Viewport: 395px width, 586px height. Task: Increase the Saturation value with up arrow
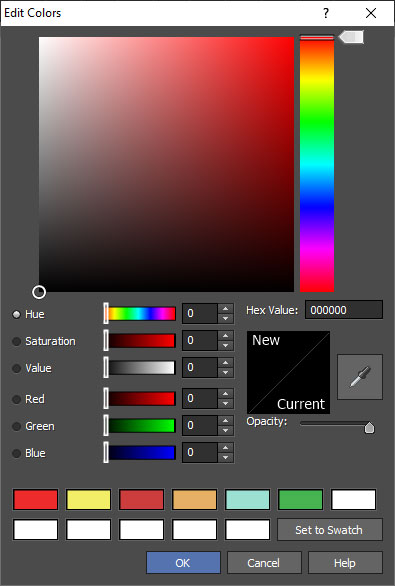(x=225, y=336)
